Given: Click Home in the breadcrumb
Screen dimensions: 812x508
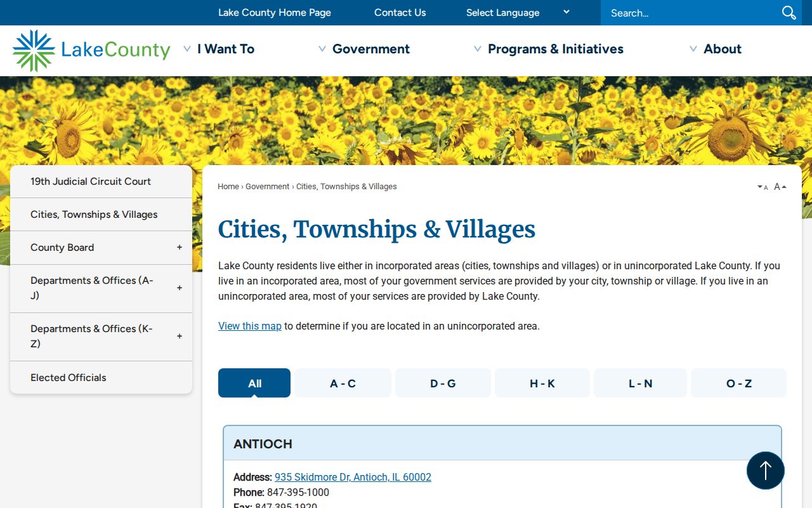Looking at the screenshot, I should point(228,187).
